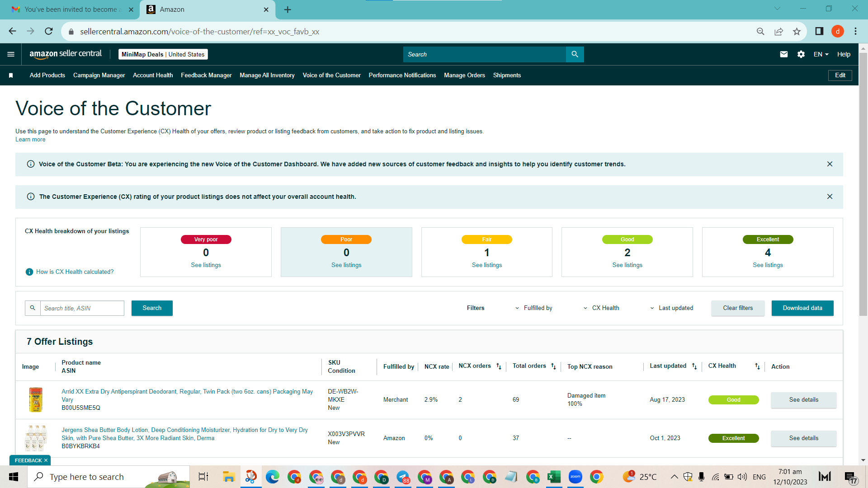Click the Jergens lotion product thumbnail
868x488 pixels.
pyautogui.click(x=36, y=438)
